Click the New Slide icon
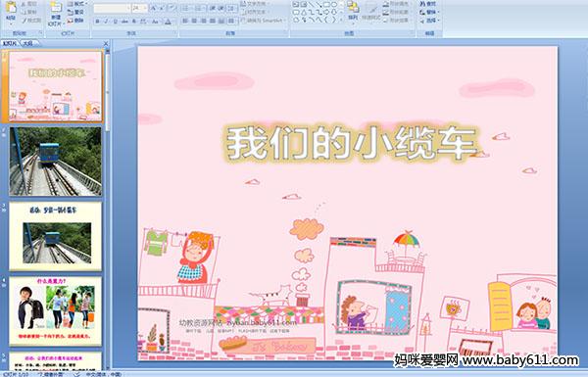This screenshot has width=588, height=377. pyautogui.click(x=56, y=13)
